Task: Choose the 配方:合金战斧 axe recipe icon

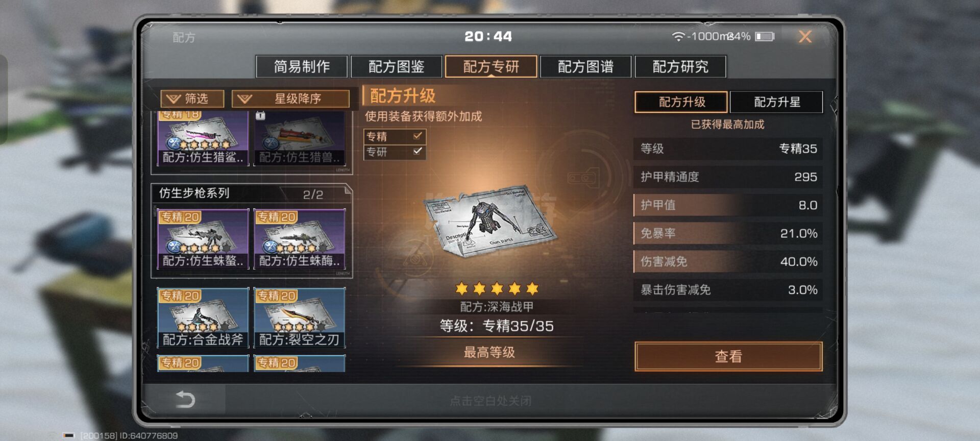Action: 203,317
